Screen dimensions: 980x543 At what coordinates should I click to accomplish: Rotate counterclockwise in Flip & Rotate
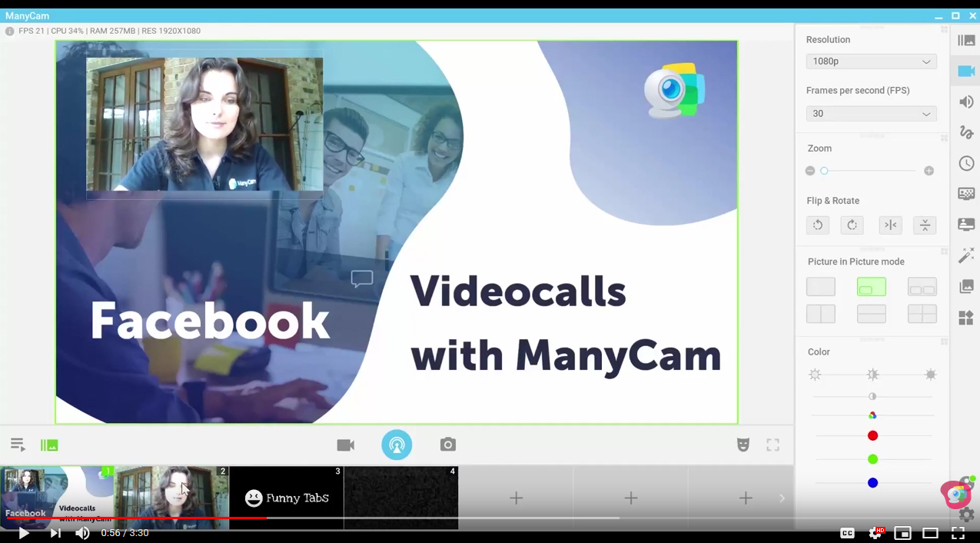[x=818, y=225]
